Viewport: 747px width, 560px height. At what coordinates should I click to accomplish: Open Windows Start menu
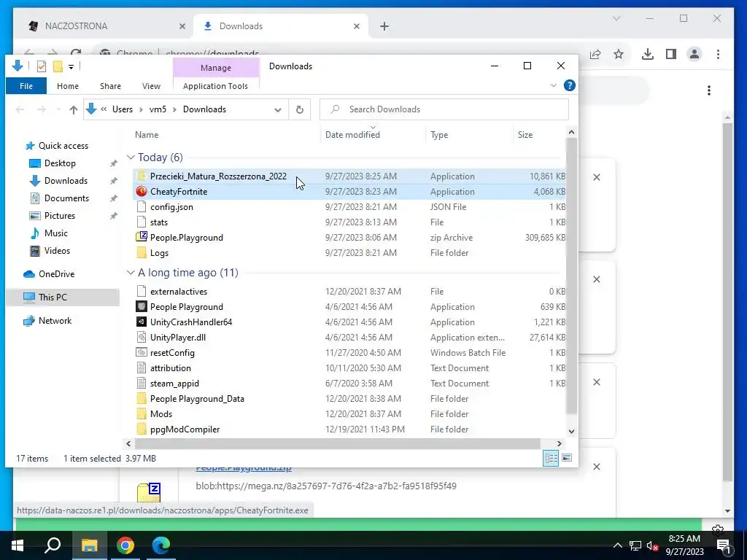point(18,545)
